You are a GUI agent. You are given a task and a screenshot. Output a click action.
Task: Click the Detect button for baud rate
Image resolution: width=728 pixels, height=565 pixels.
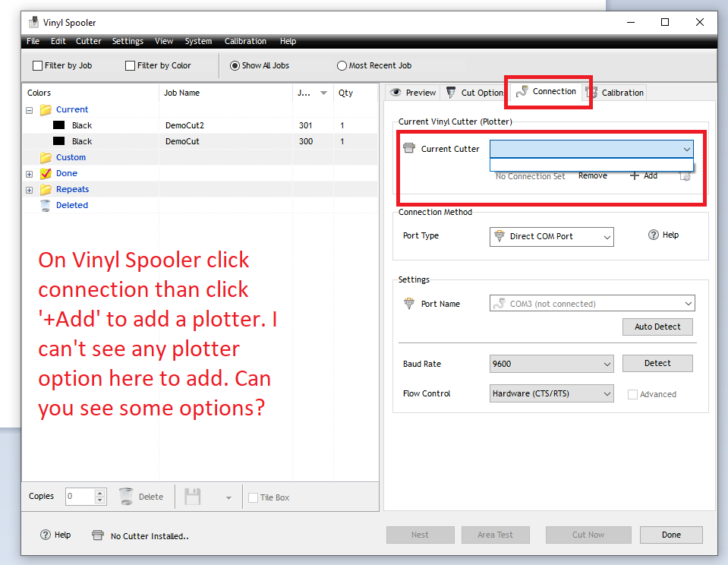[657, 363]
